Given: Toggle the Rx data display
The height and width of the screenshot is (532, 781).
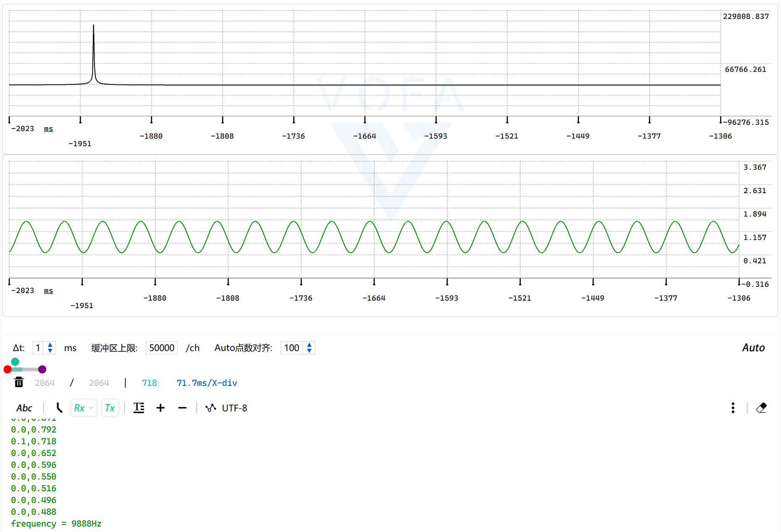Looking at the screenshot, I should click(80, 408).
